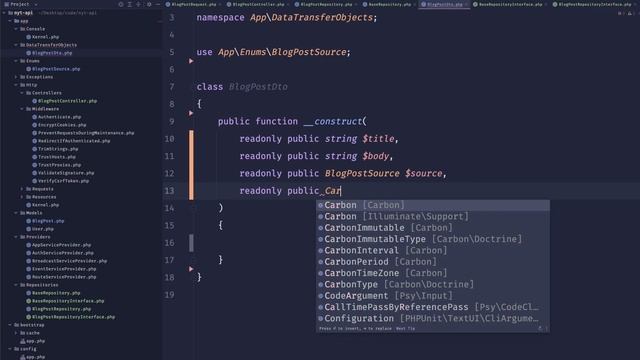This screenshot has height=360, width=640.
Task: Collapse the Console folder
Action: click(x=16, y=29)
